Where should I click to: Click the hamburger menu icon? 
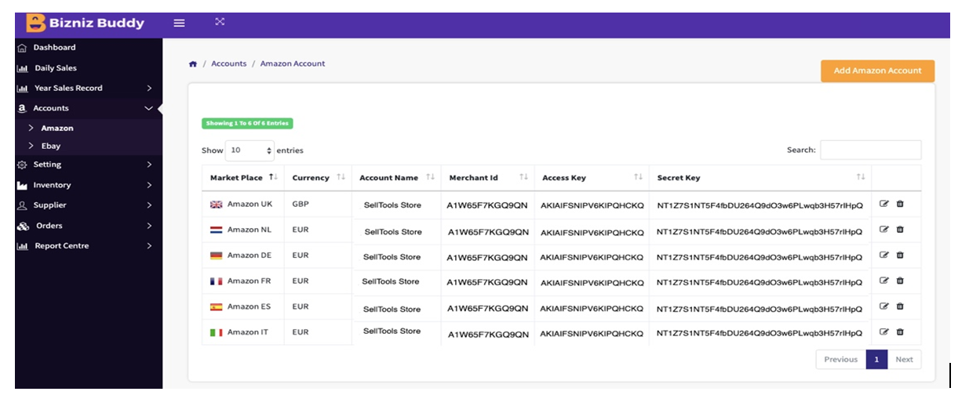pyautogui.click(x=179, y=23)
